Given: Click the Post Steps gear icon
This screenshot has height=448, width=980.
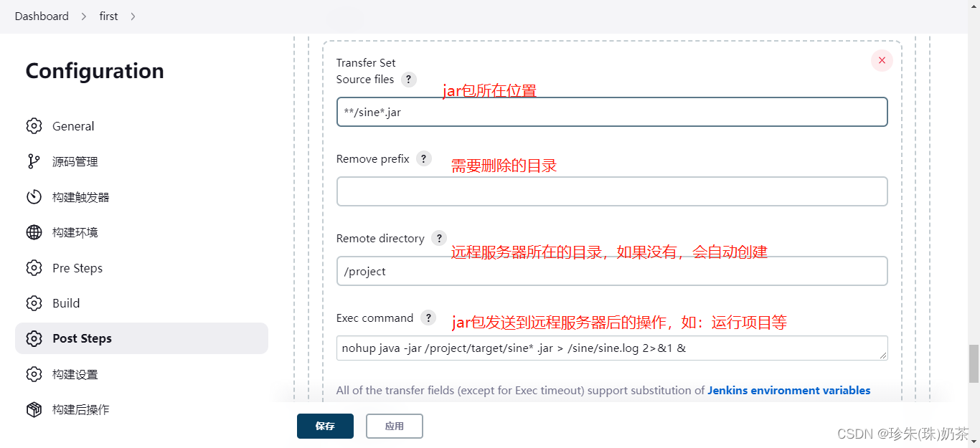Looking at the screenshot, I should point(34,338).
